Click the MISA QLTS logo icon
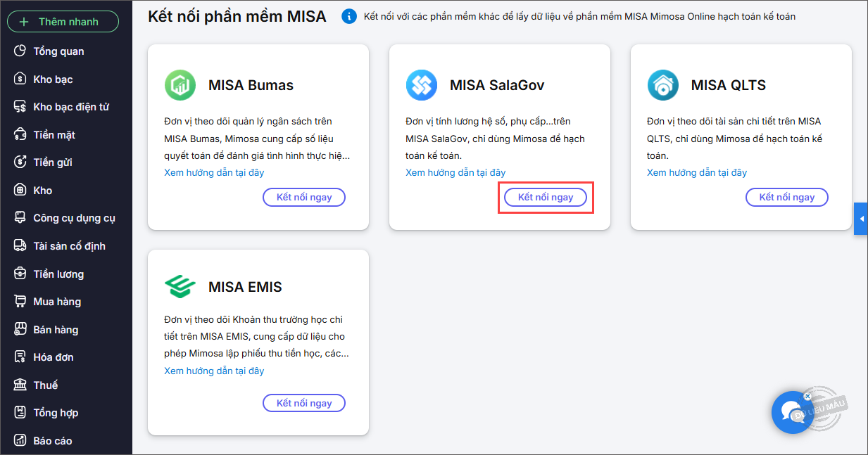Screen dimensions: 868x455 pos(662,85)
